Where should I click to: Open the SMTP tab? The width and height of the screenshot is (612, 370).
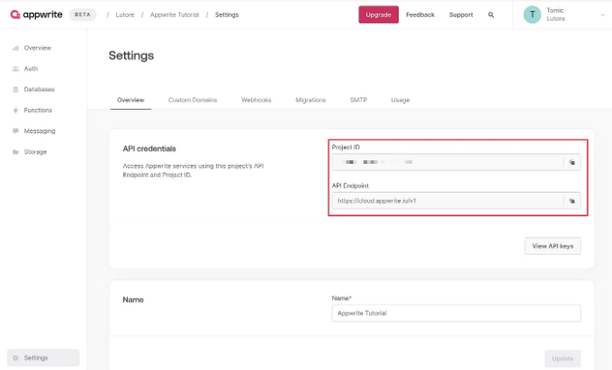358,100
